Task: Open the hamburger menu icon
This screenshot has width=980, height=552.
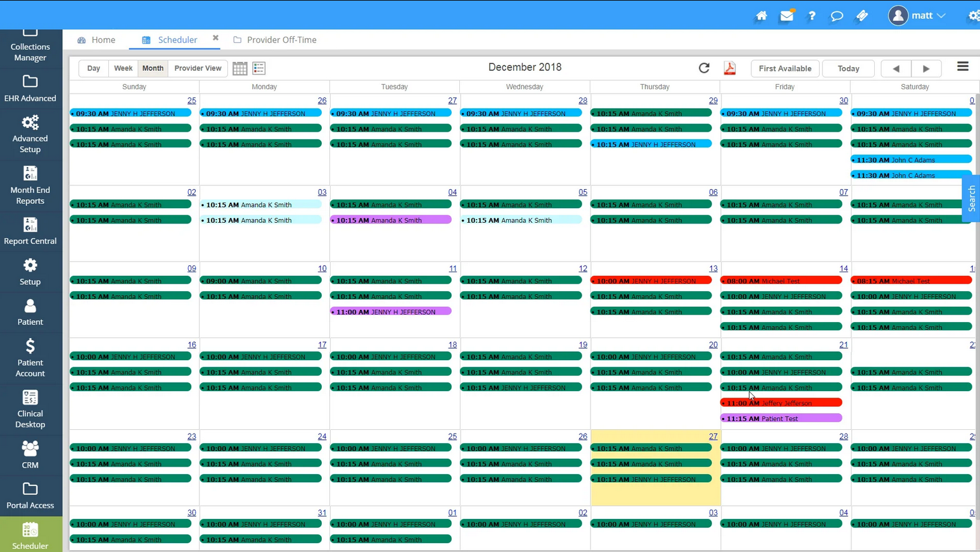Action: (963, 66)
